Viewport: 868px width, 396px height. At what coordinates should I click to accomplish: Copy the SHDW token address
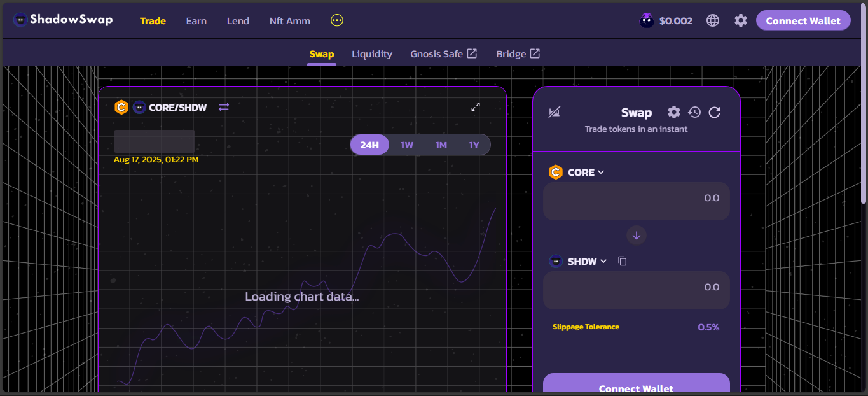click(623, 262)
